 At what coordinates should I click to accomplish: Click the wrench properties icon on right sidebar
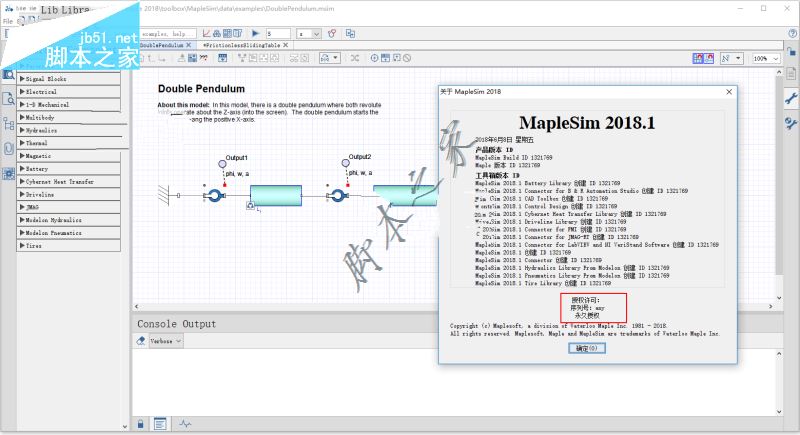coord(791,98)
